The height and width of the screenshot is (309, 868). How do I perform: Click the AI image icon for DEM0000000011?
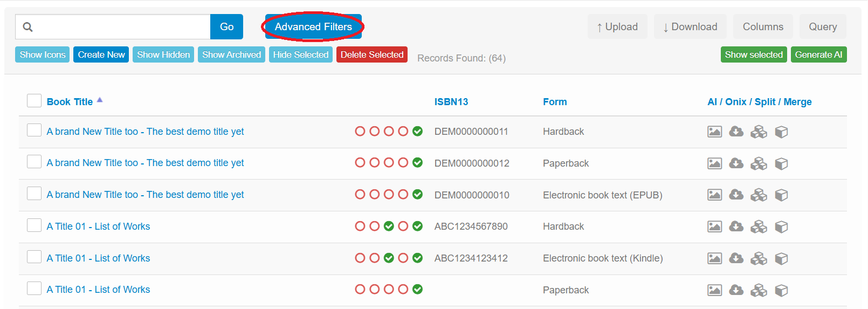tap(714, 132)
